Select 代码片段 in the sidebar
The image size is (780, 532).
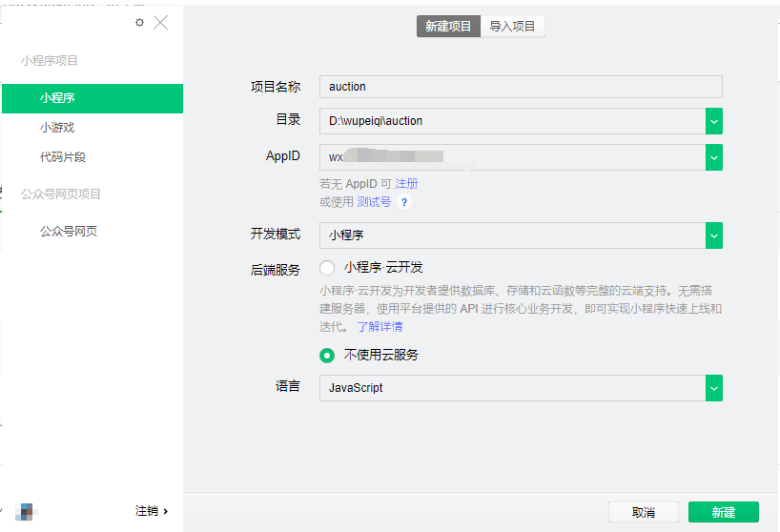tap(63, 156)
